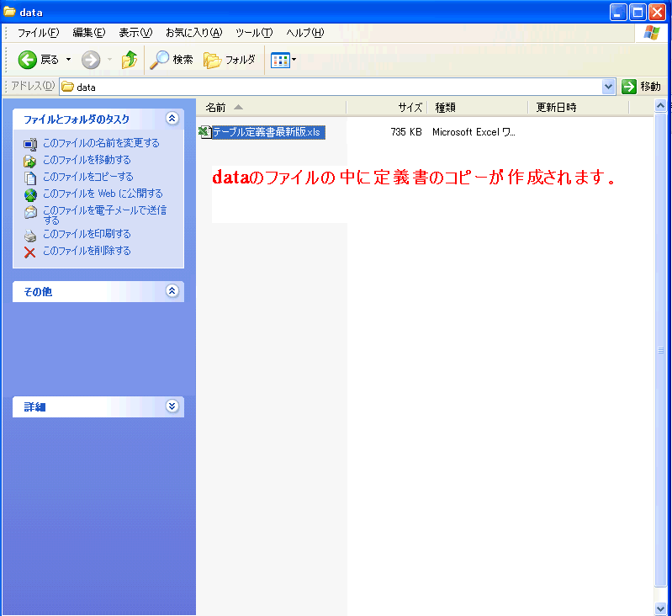
Task: Open the ファイル(F) menu
Action: 38,33
